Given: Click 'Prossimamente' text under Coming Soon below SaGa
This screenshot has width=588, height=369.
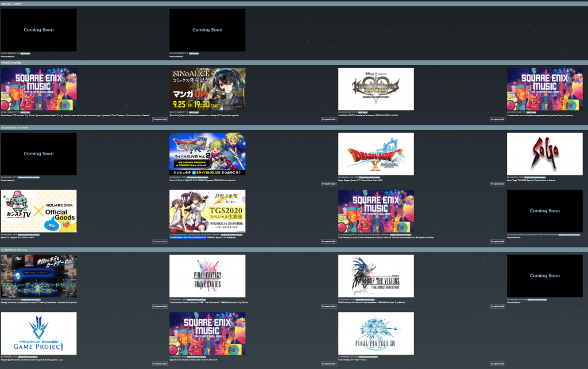Looking at the screenshot, I should (514, 237).
